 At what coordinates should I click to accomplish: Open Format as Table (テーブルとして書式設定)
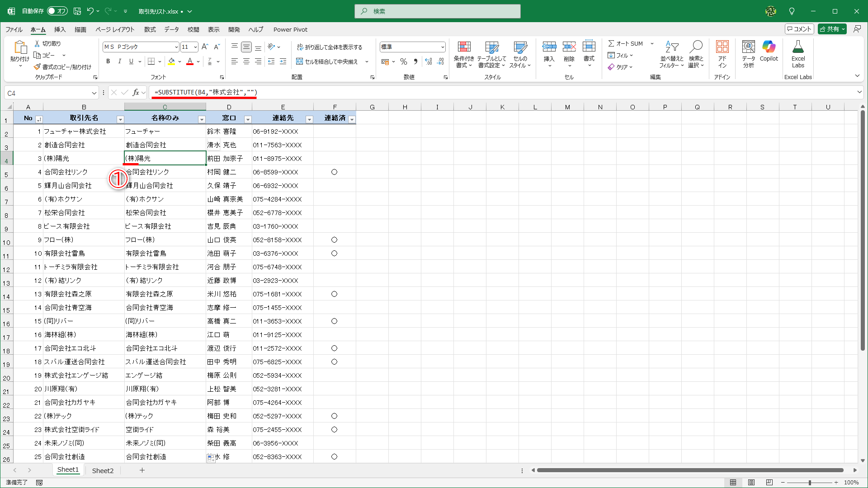tap(492, 53)
